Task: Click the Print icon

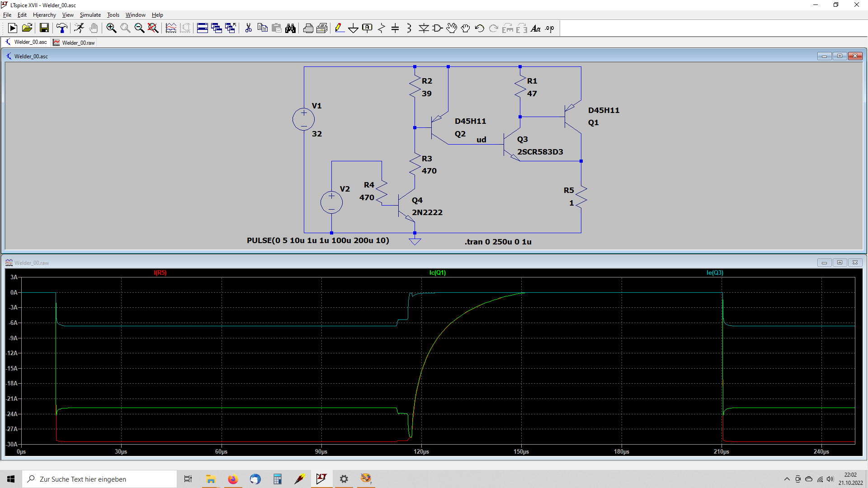Action: (308, 28)
